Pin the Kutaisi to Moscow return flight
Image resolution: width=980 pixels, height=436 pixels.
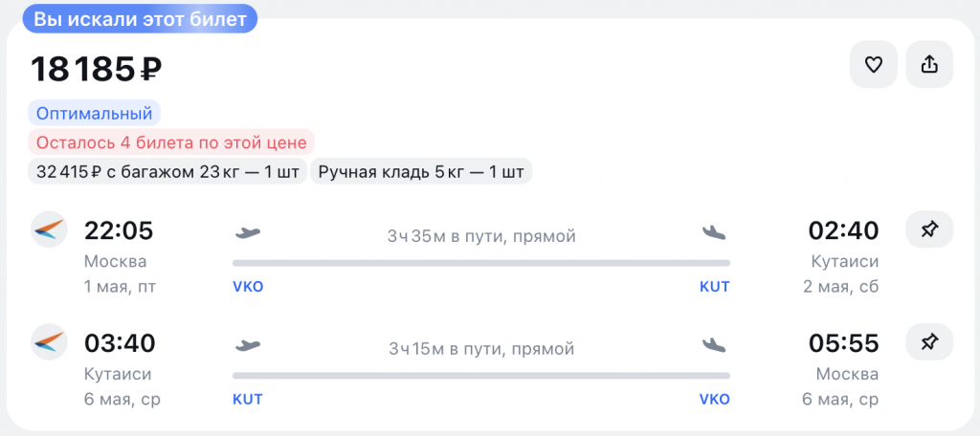click(929, 342)
